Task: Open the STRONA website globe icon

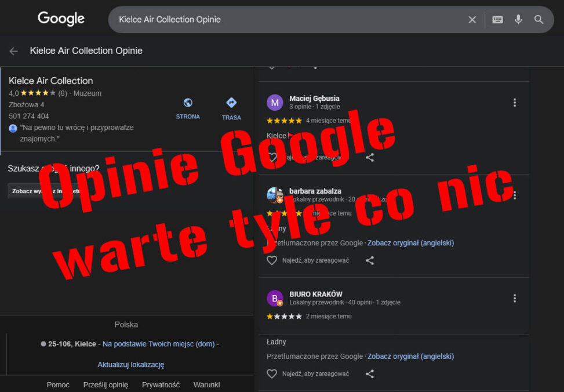Action: click(x=188, y=103)
